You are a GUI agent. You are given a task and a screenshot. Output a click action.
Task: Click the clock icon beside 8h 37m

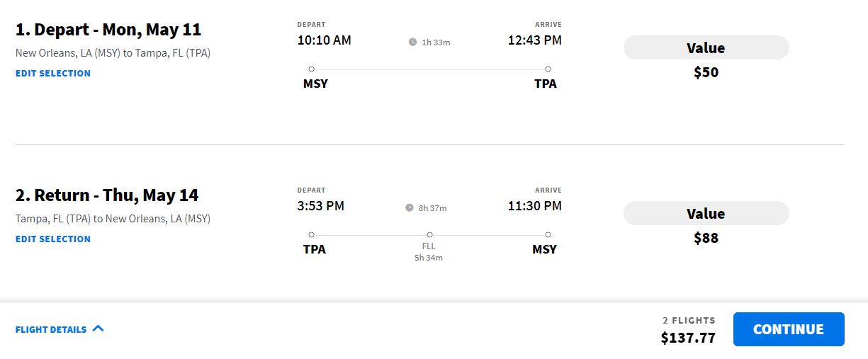(409, 208)
